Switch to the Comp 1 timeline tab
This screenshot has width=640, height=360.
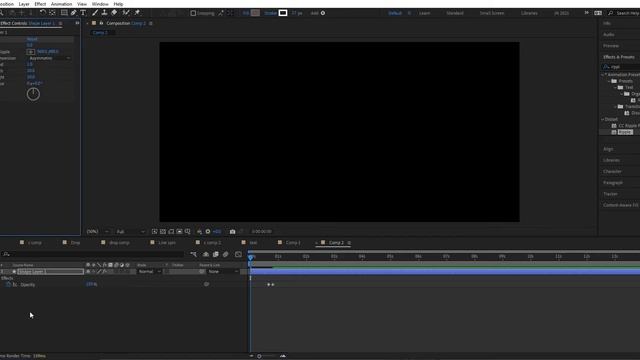[293, 243]
